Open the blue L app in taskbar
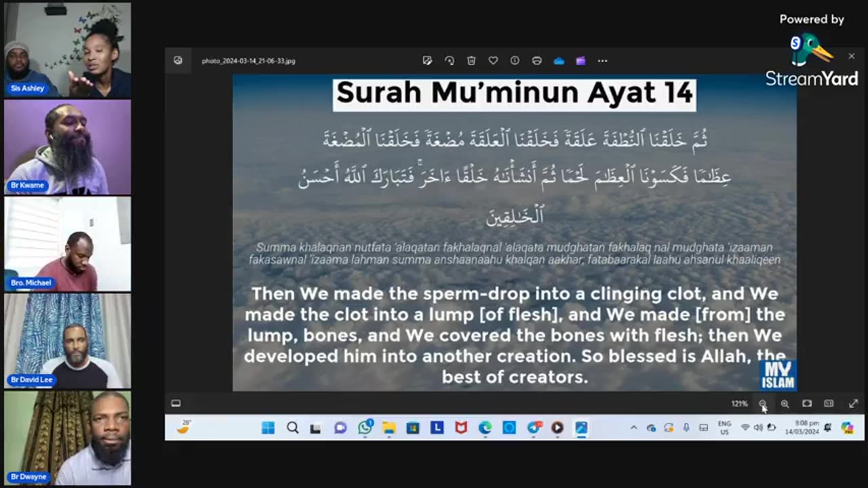 pos(437,428)
